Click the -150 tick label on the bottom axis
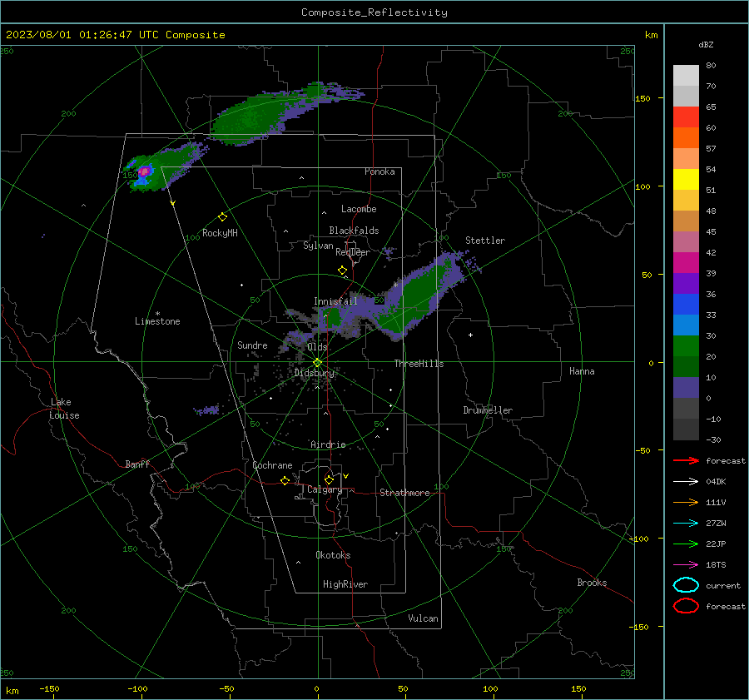 point(50,688)
